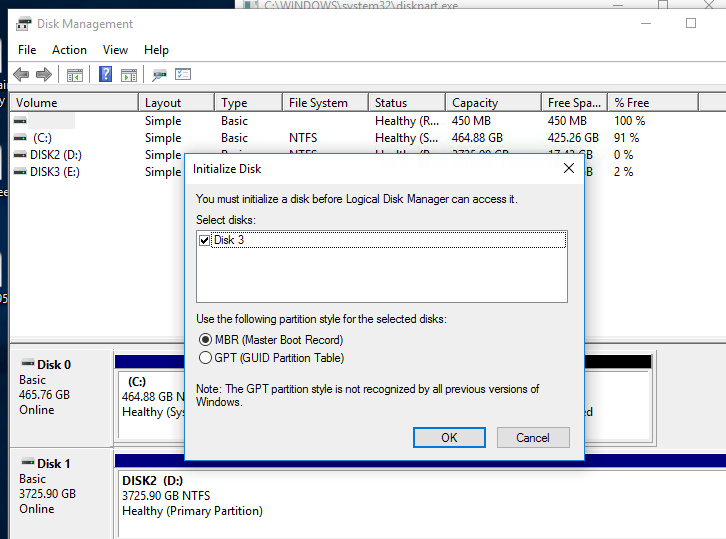Sort by the Volume column header
The width and height of the screenshot is (726, 539).
tap(74, 102)
